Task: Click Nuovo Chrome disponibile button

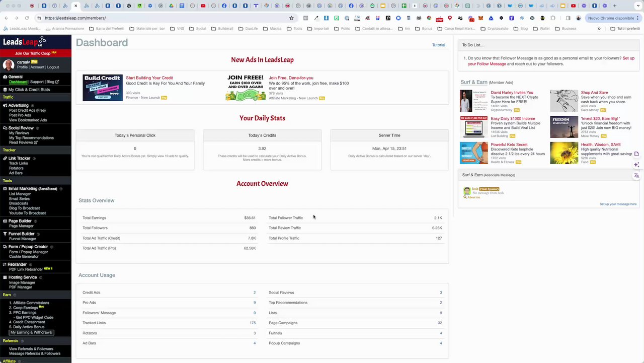Action: 614,18
